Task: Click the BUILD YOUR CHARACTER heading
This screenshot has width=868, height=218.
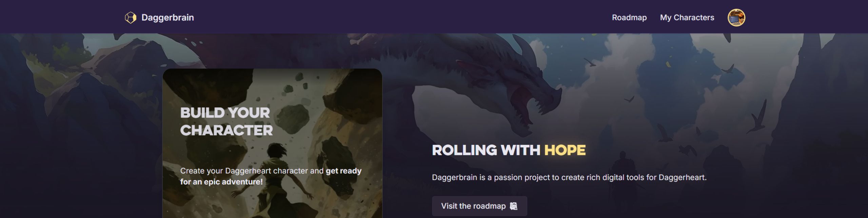Action: pyautogui.click(x=226, y=122)
